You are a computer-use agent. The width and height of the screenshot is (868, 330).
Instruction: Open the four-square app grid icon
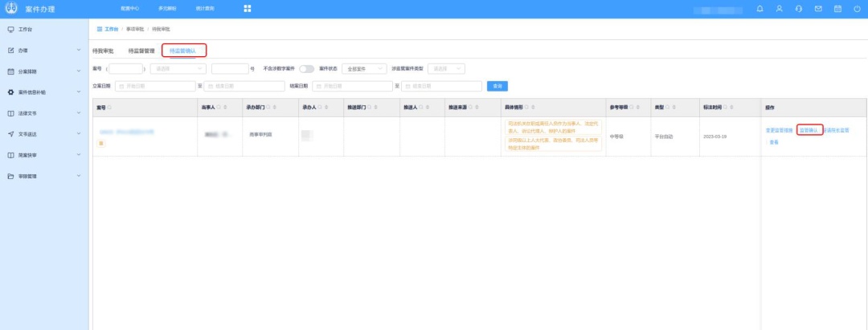click(248, 9)
